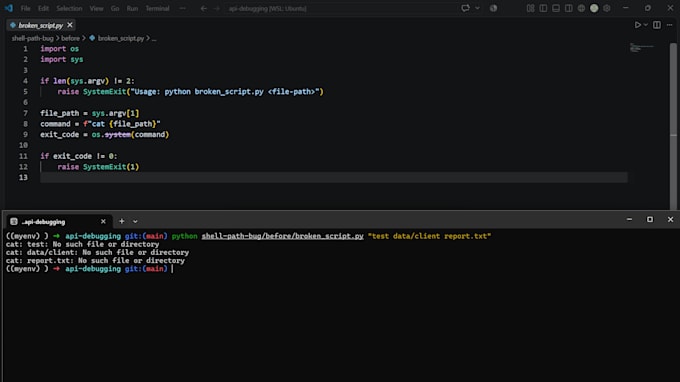
Task: Click 'cat: test: No such file' output line
Action: point(82,244)
